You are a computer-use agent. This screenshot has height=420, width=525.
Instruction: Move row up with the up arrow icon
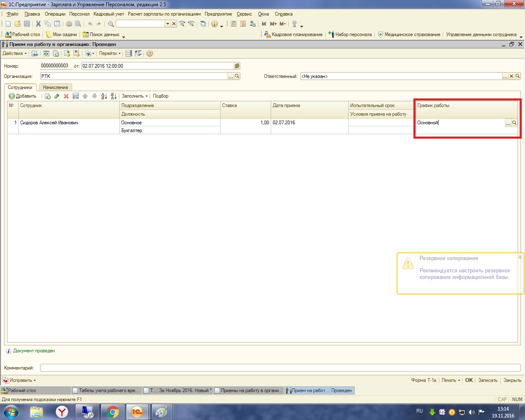[85, 96]
